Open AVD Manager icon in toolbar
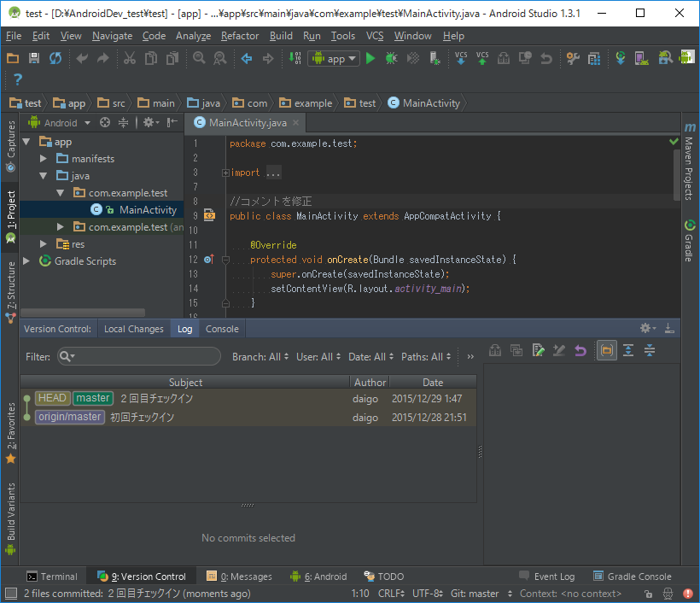The image size is (700, 603). [641, 58]
